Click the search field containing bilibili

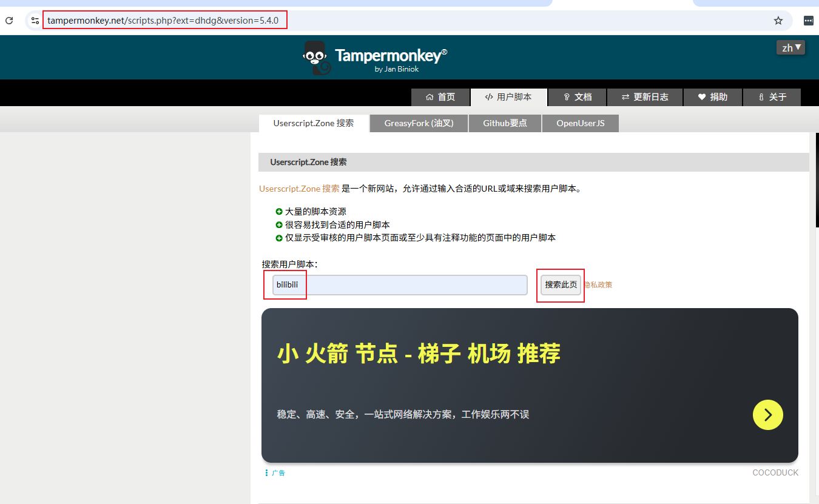[x=400, y=285]
